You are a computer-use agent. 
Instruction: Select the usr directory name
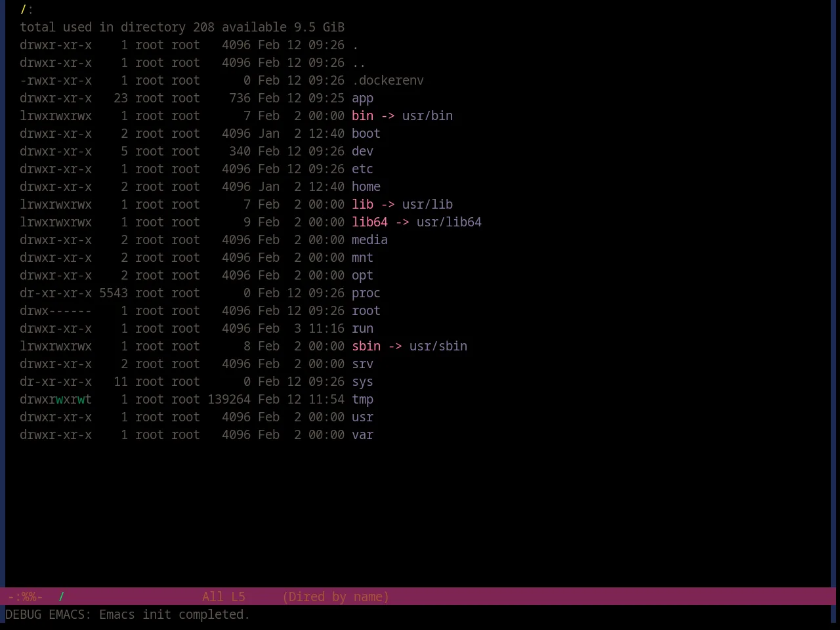(362, 417)
